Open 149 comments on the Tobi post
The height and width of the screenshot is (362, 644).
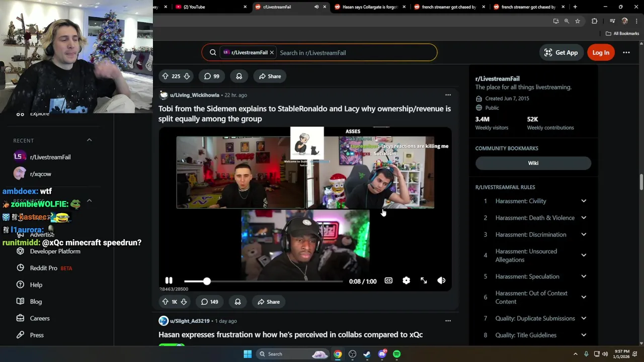210,302
